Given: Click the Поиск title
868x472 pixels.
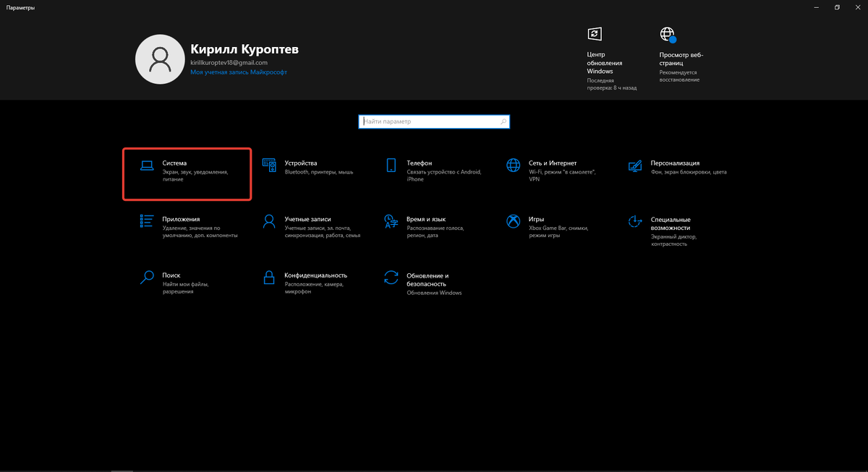Looking at the screenshot, I should tap(171, 275).
